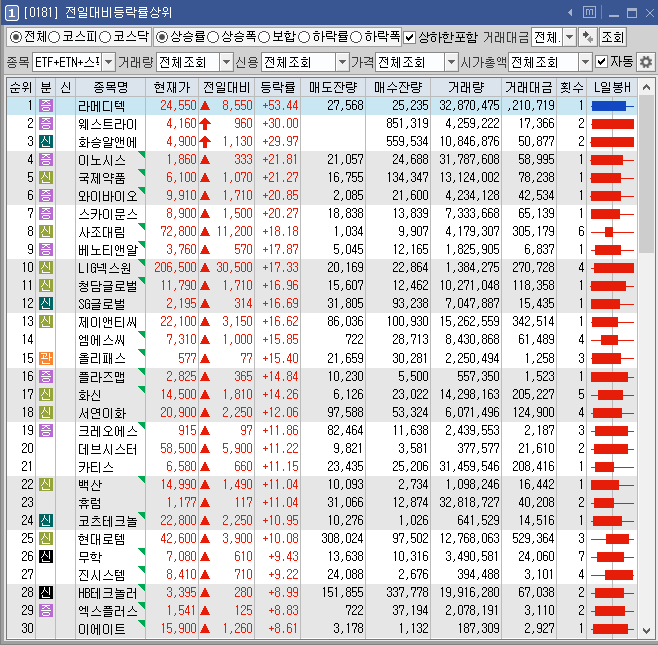Click the candle bar chart for 엠에스씨
The image size is (658, 645).
612,340
